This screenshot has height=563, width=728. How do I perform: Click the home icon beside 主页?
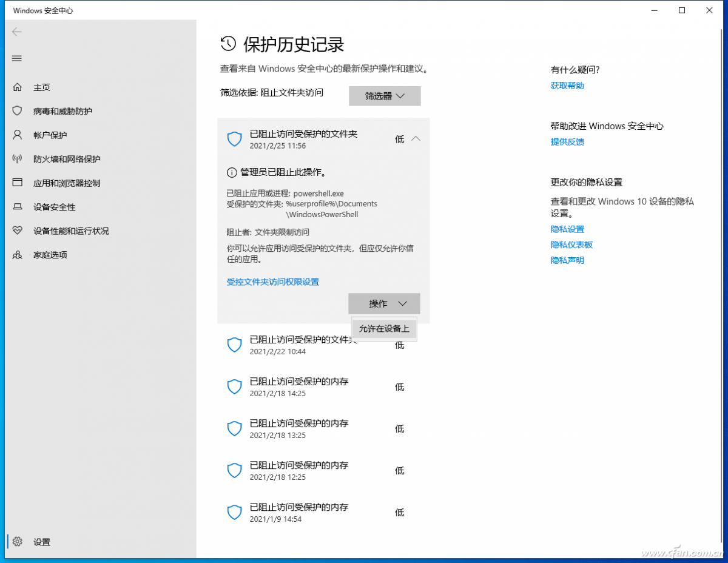[18, 87]
